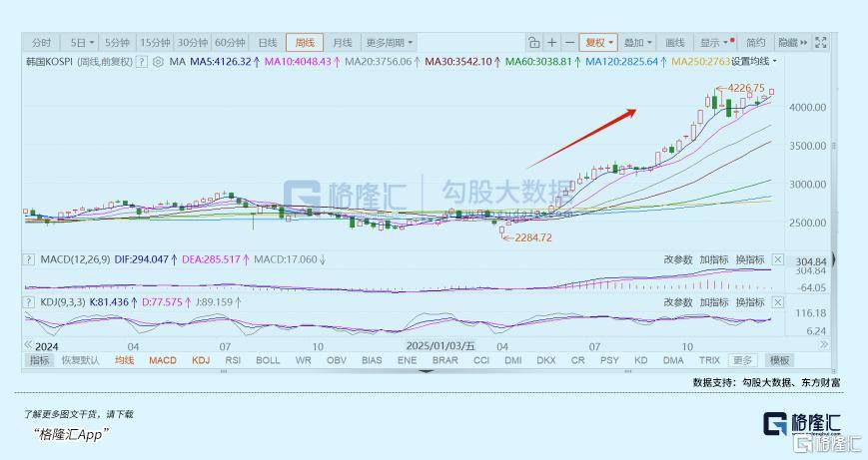Viewport: 868px width, 460px height.
Task: Switch to the 15分钟 tab
Action: [155, 43]
